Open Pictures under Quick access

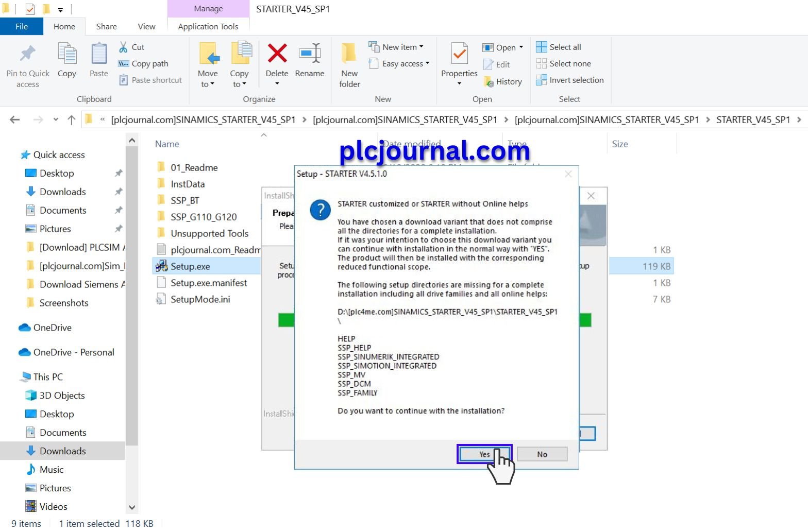[x=55, y=229]
